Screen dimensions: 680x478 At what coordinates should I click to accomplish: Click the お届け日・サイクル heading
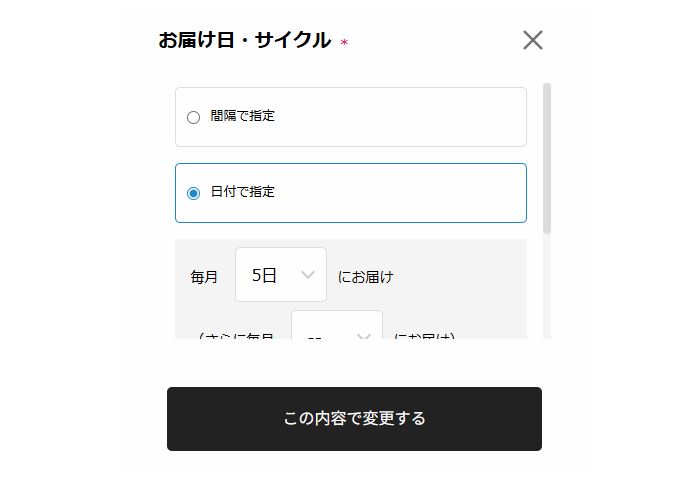244,41
